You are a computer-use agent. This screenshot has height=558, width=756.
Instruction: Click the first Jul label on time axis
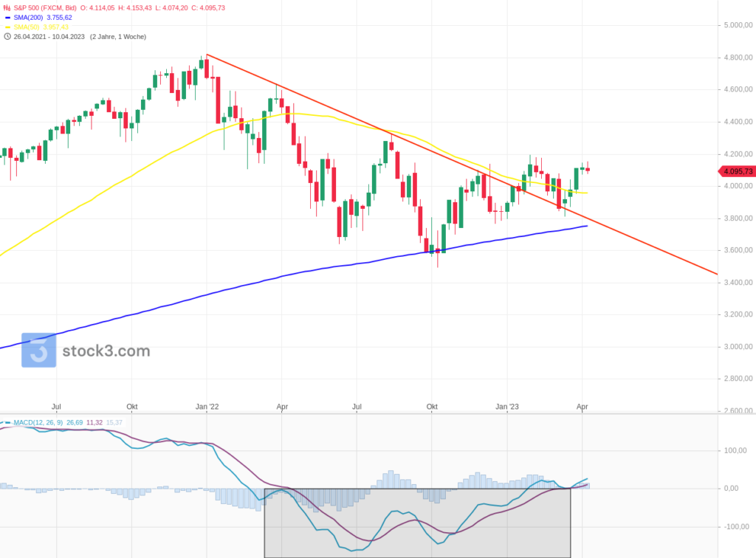click(56, 407)
